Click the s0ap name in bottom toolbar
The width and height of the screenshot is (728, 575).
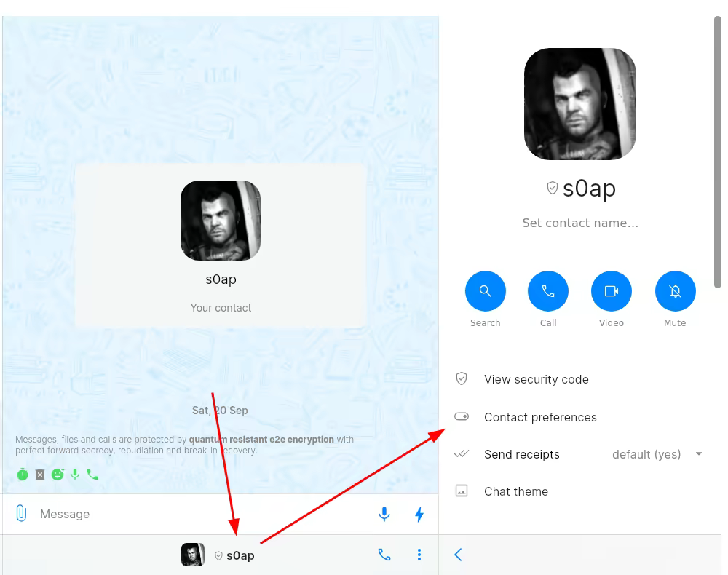tap(240, 555)
